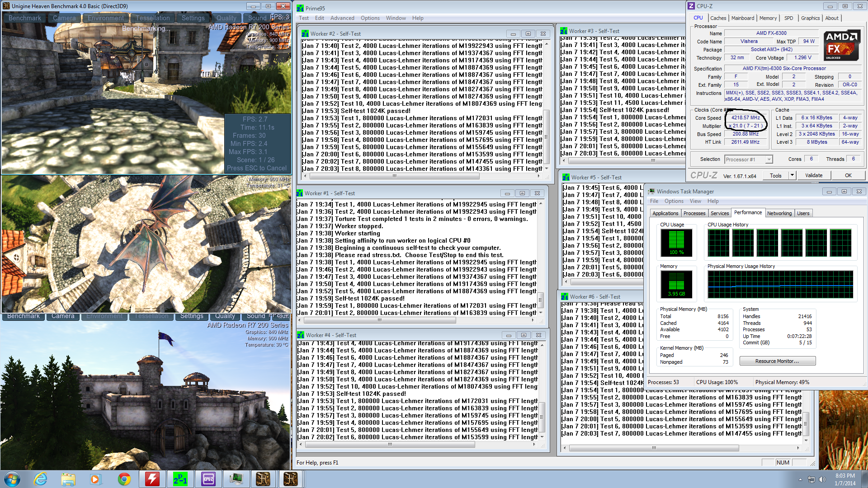The image size is (868, 488).
Task: Open Prime95 Advanced menu
Action: pos(342,18)
